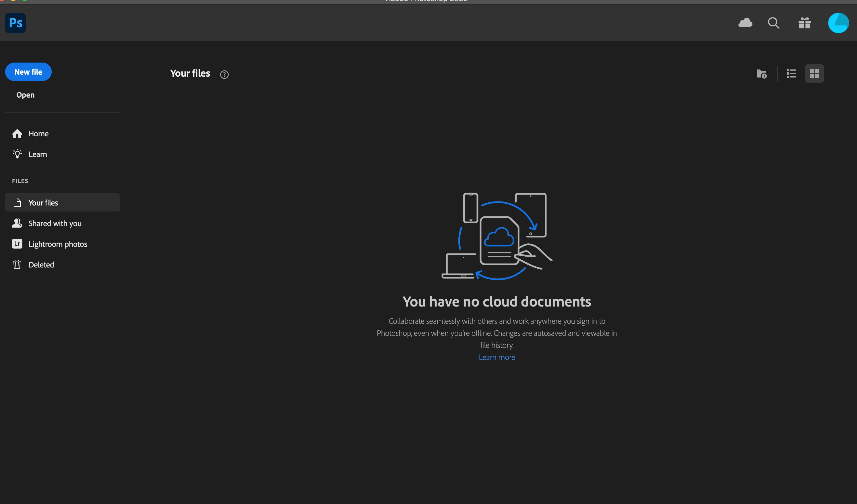The width and height of the screenshot is (857, 504).
Task: Open the search magnifier icon
Action: [x=773, y=23]
